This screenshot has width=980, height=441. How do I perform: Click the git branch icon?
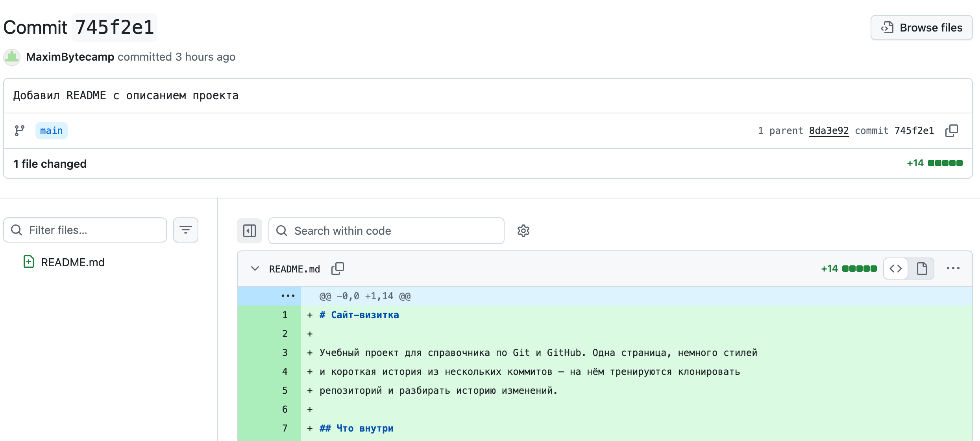19,131
